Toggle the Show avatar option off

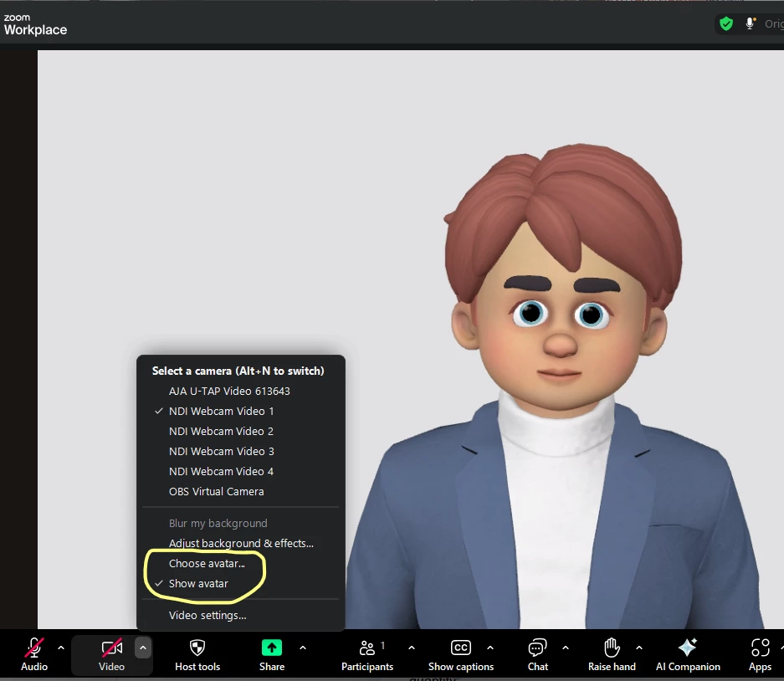point(240,583)
